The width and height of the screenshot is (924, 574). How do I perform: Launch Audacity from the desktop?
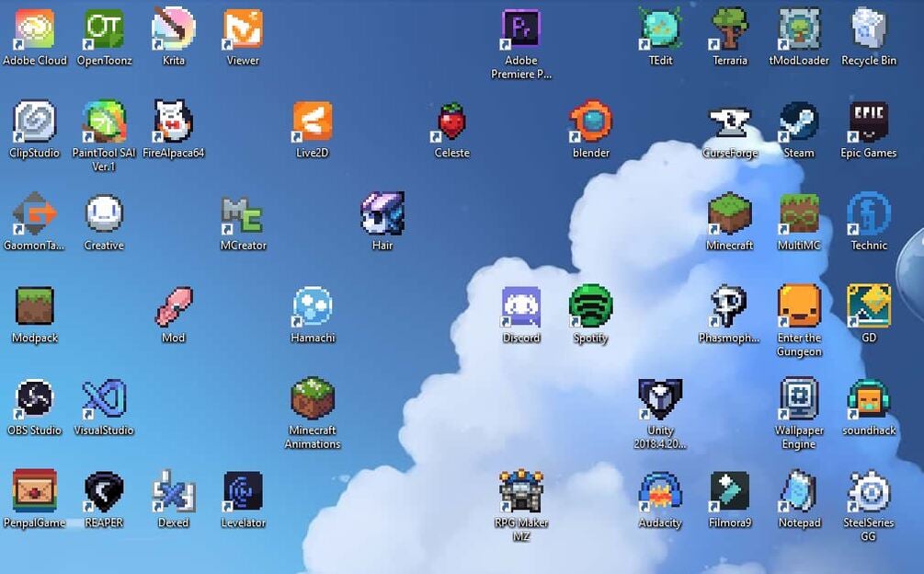click(660, 491)
